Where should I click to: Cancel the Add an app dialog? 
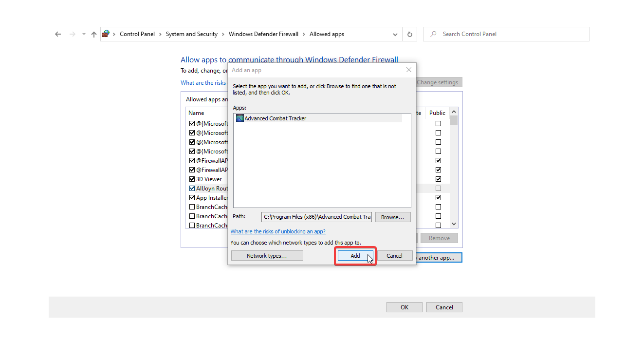coord(395,256)
